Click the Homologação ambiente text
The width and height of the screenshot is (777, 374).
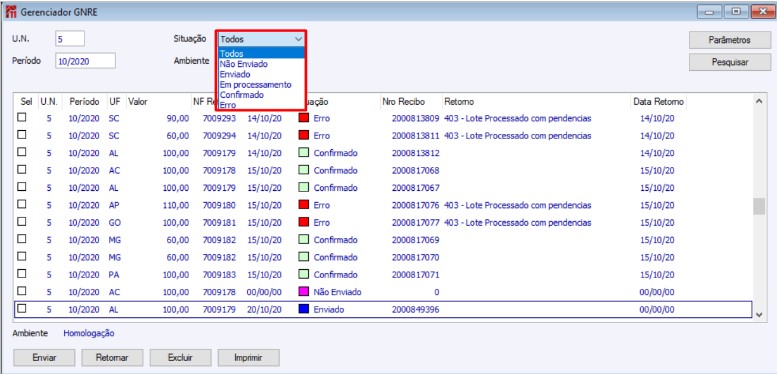point(89,333)
